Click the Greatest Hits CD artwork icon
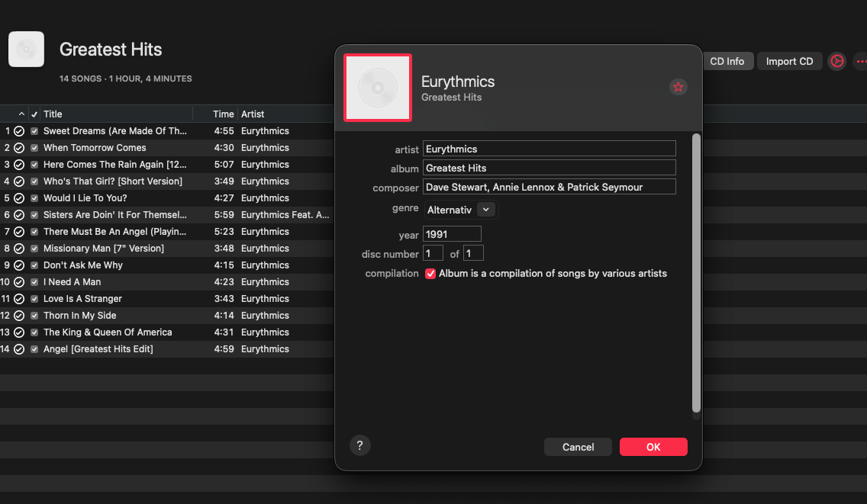The width and height of the screenshot is (867, 504). pos(26,50)
